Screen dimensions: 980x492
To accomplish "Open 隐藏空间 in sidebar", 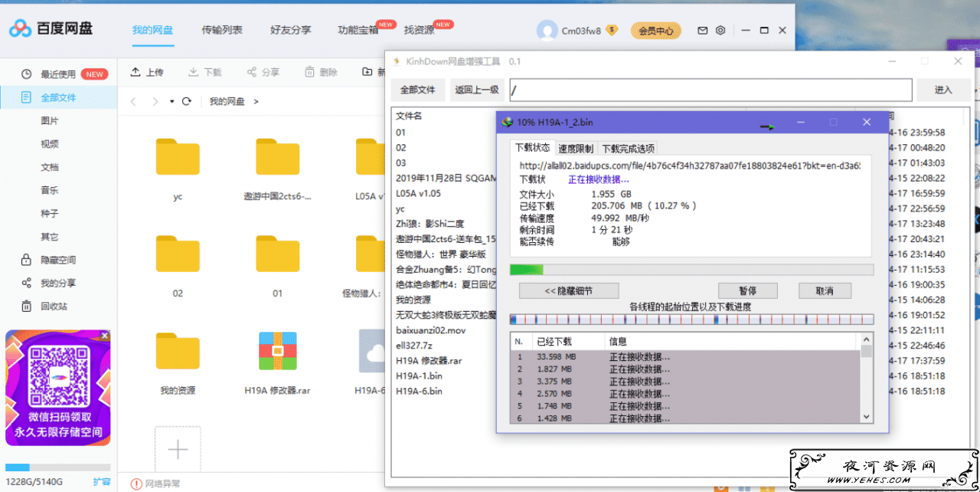I will tap(49, 260).
